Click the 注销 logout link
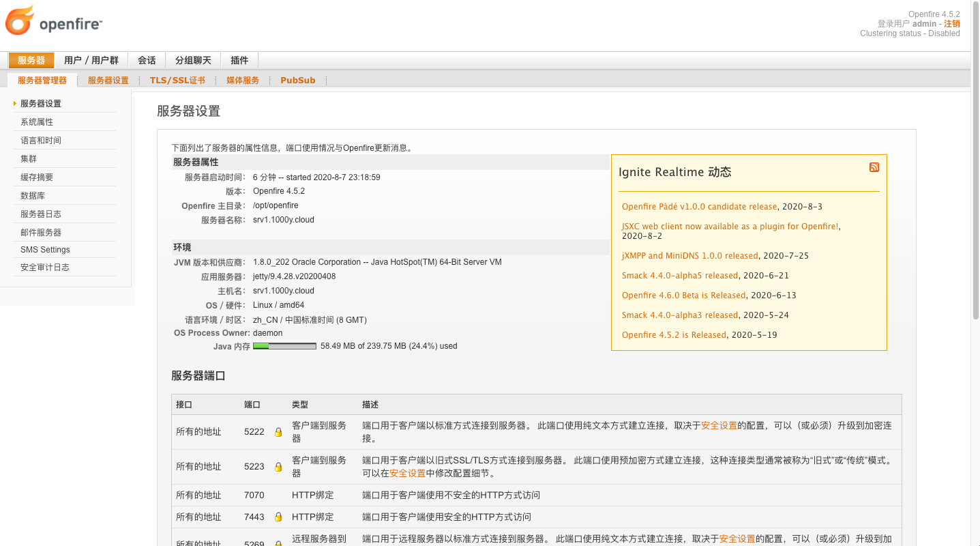Viewport: 980px width, 546px height. tap(952, 24)
